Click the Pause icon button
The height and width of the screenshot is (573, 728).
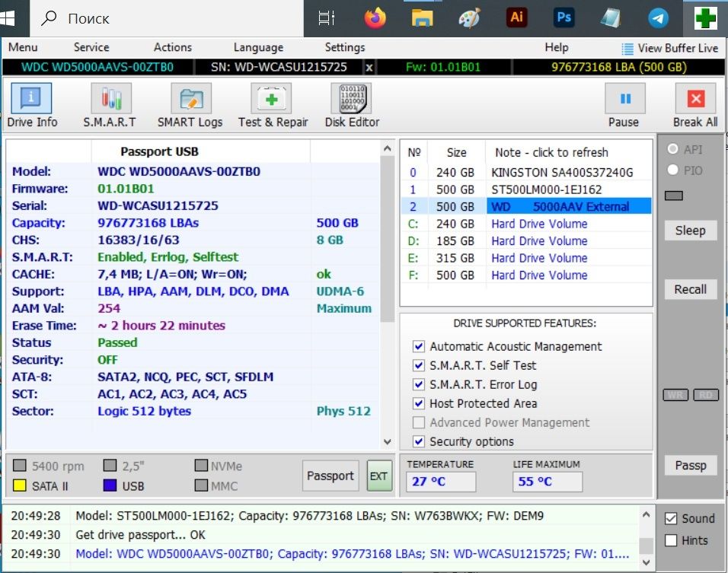pyautogui.click(x=625, y=98)
